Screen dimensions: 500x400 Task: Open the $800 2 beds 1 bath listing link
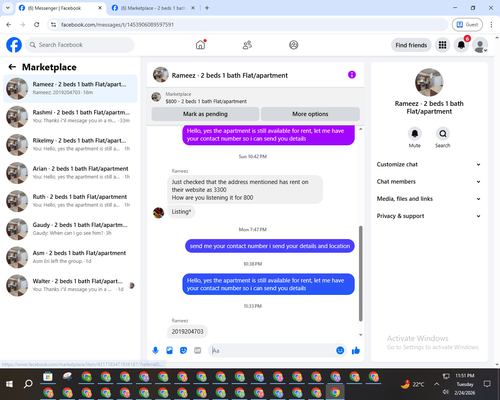[206, 101]
